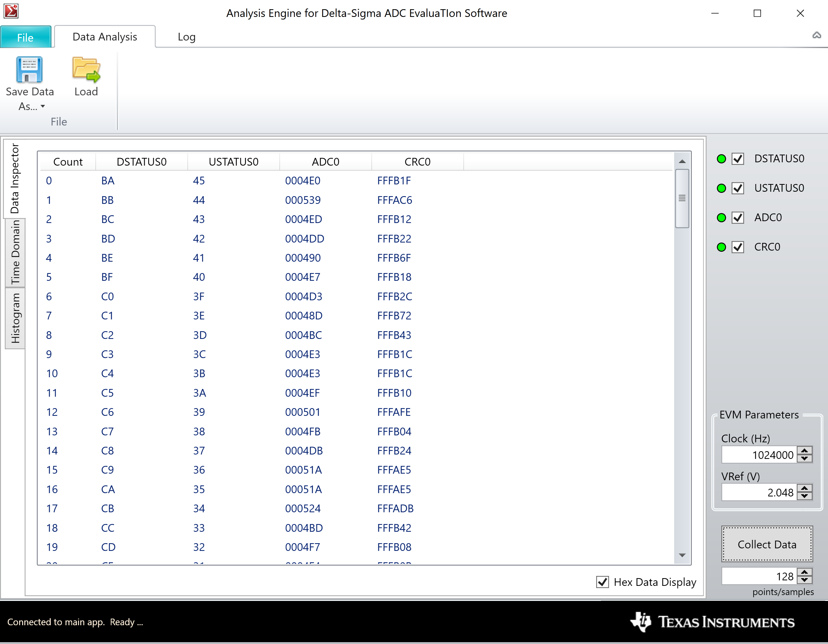Click the green status indicator beside DSTATUS0
828x644 pixels.
click(722, 159)
